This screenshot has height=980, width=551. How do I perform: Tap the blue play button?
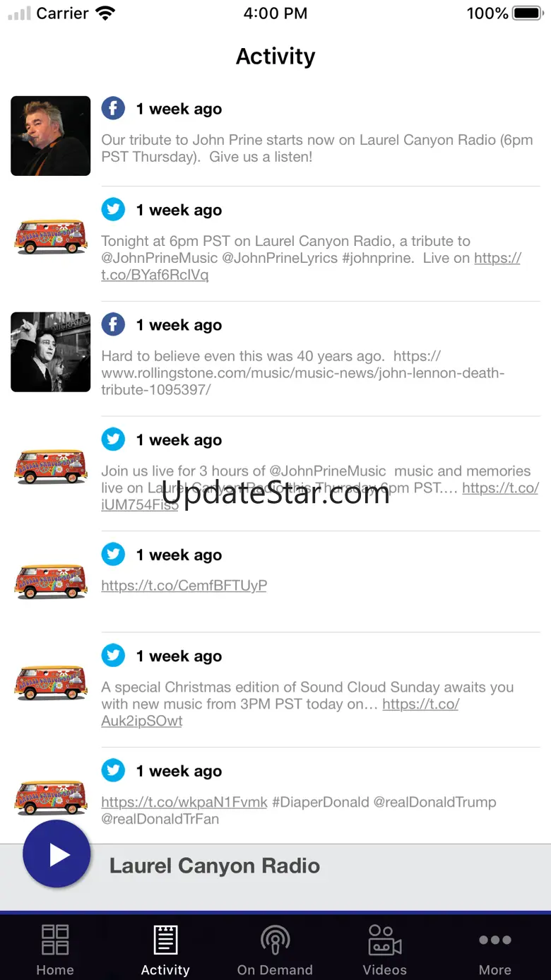pyautogui.click(x=57, y=854)
